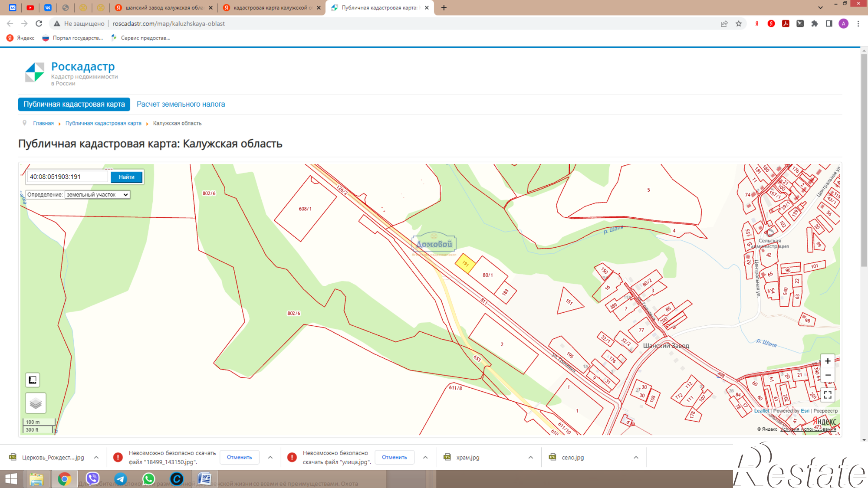Toggle fullscreen map view

tap(828, 395)
